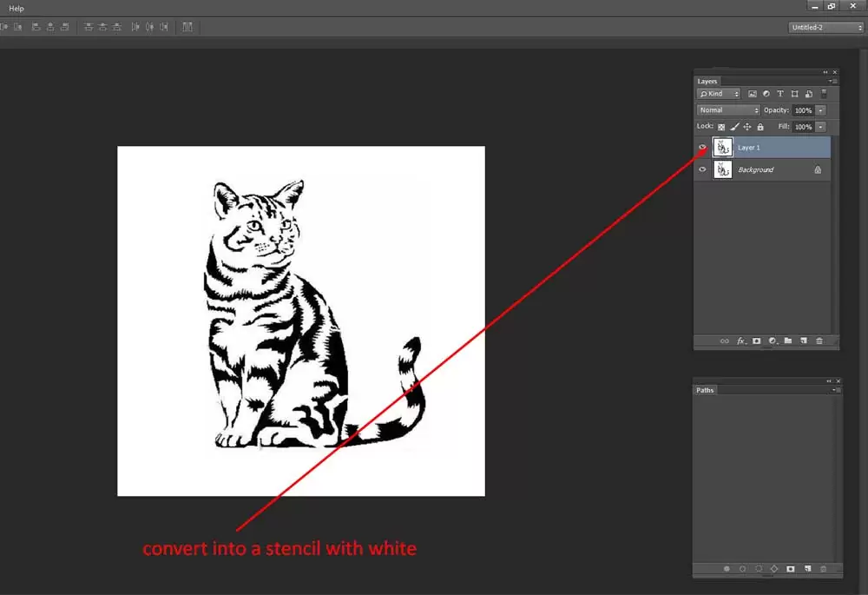Select the Layer 1 thumbnail
868x595 pixels.
point(722,148)
